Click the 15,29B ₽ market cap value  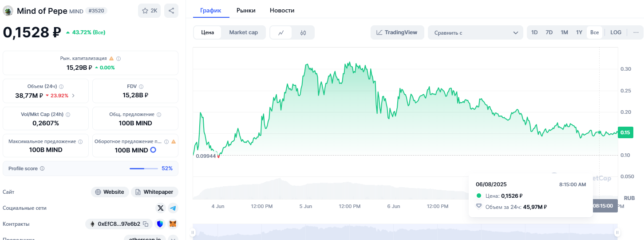click(x=79, y=68)
